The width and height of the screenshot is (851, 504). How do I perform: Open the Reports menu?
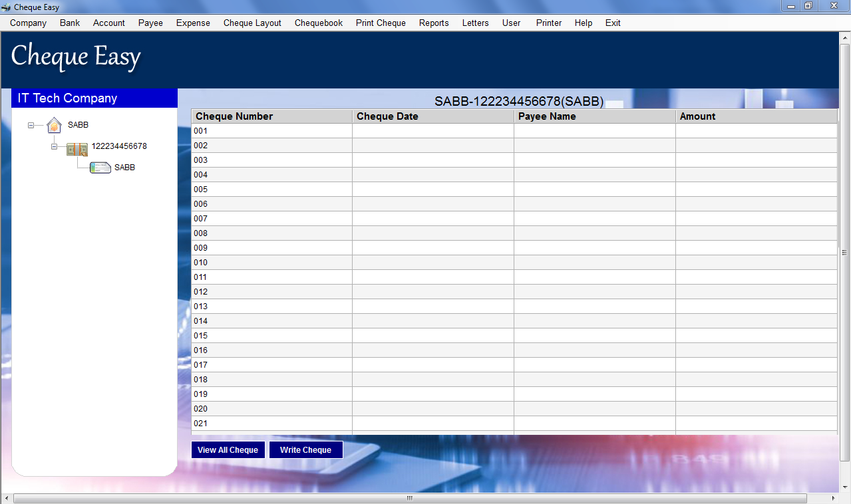[433, 23]
